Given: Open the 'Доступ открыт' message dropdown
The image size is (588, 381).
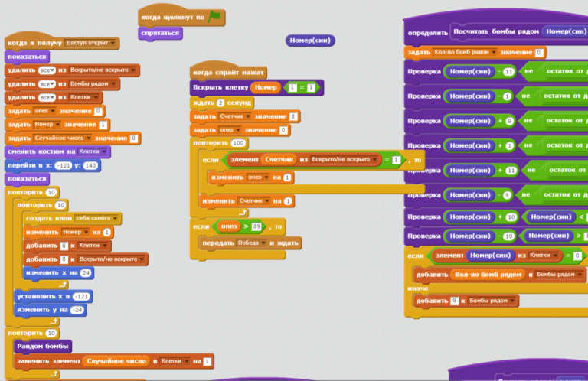Looking at the screenshot, I should click(113, 43).
